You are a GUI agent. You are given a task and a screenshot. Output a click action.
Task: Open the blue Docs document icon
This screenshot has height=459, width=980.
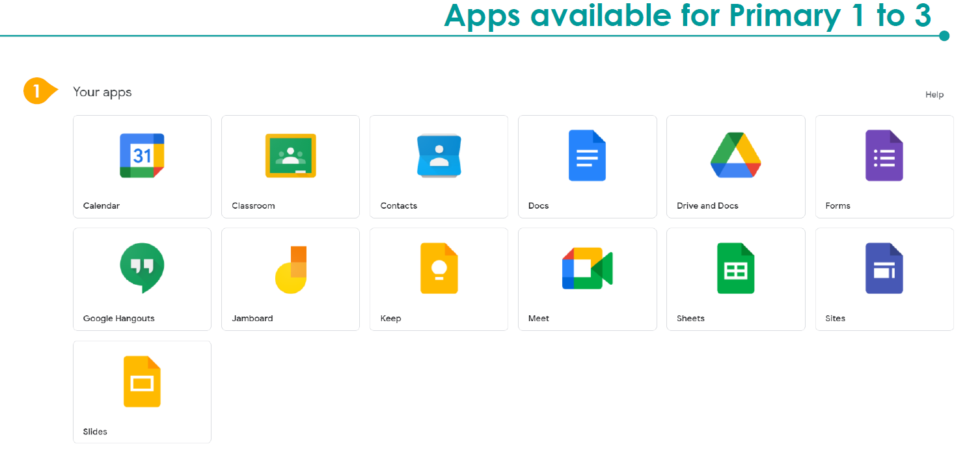587,156
